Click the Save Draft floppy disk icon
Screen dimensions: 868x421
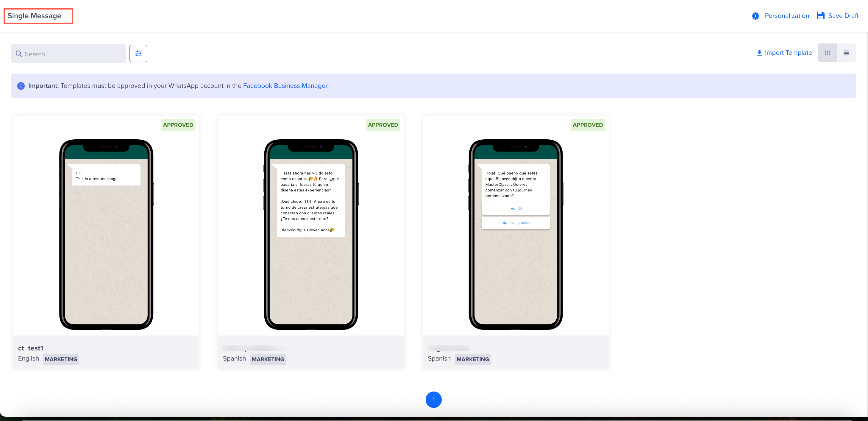(820, 15)
